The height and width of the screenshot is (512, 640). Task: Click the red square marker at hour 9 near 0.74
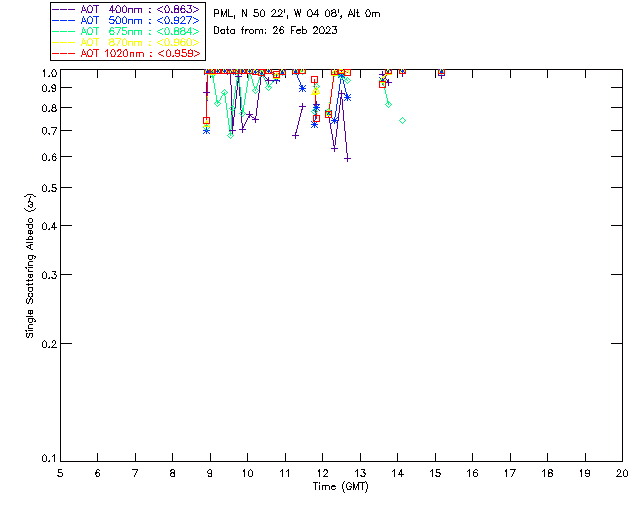pyautogui.click(x=207, y=120)
